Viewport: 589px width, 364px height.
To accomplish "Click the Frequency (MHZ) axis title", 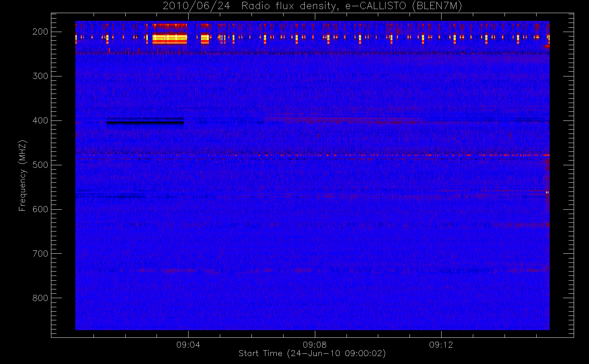I will (x=23, y=175).
